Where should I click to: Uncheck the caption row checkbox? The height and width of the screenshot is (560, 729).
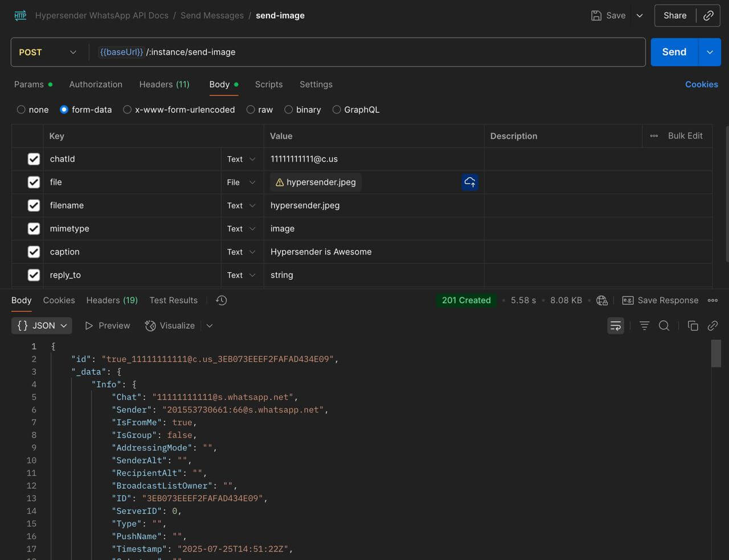pos(34,252)
